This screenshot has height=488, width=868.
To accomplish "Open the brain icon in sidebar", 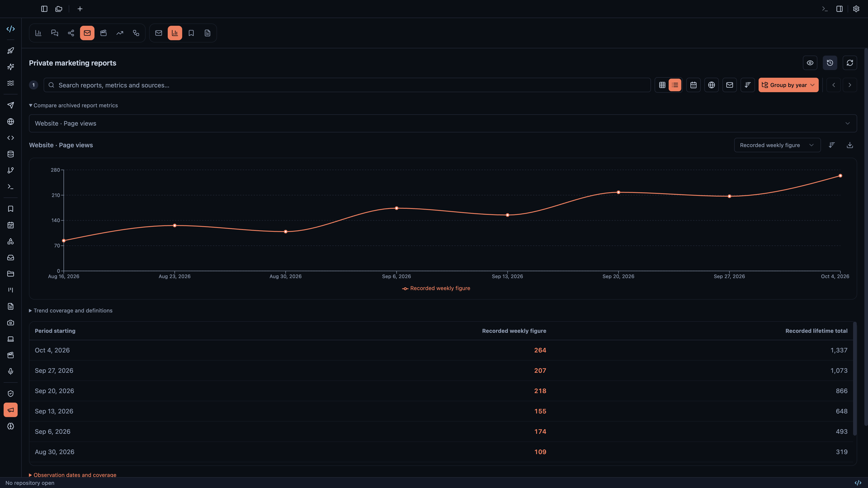I will point(10,426).
